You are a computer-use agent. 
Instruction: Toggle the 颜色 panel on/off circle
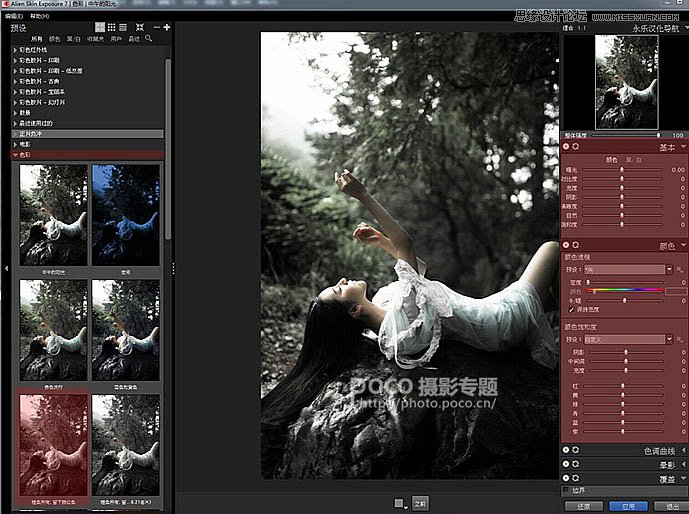[x=566, y=244]
